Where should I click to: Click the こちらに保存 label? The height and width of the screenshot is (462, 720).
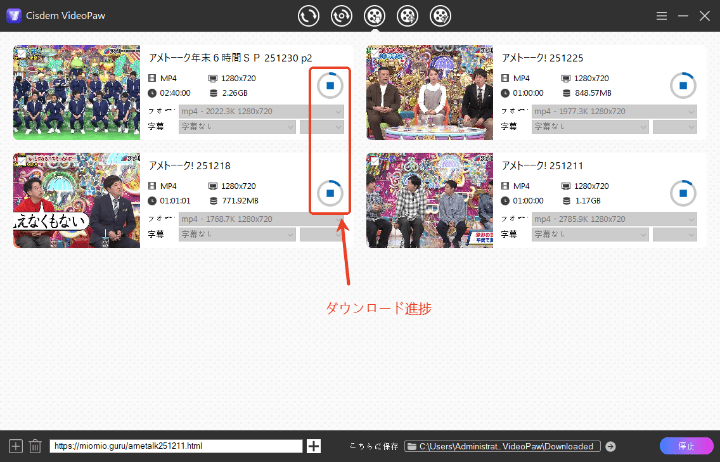tap(373, 446)
